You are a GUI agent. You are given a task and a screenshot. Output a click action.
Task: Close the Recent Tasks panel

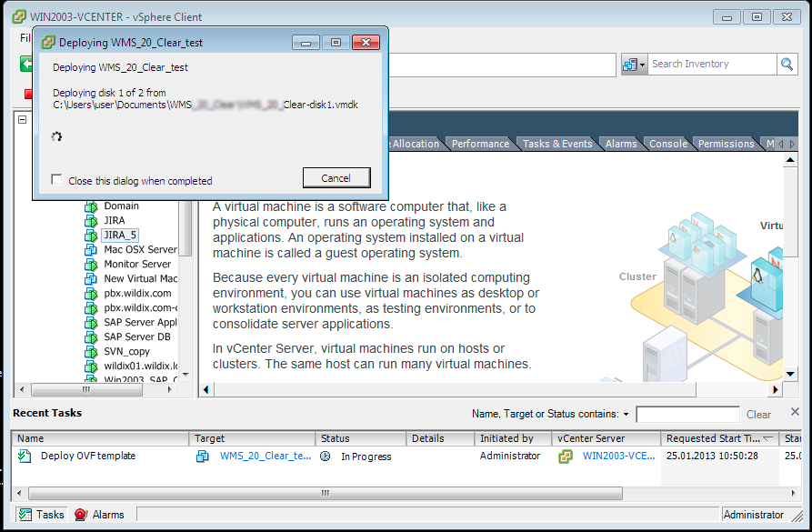pyautogui.click(x=795, y=412)
